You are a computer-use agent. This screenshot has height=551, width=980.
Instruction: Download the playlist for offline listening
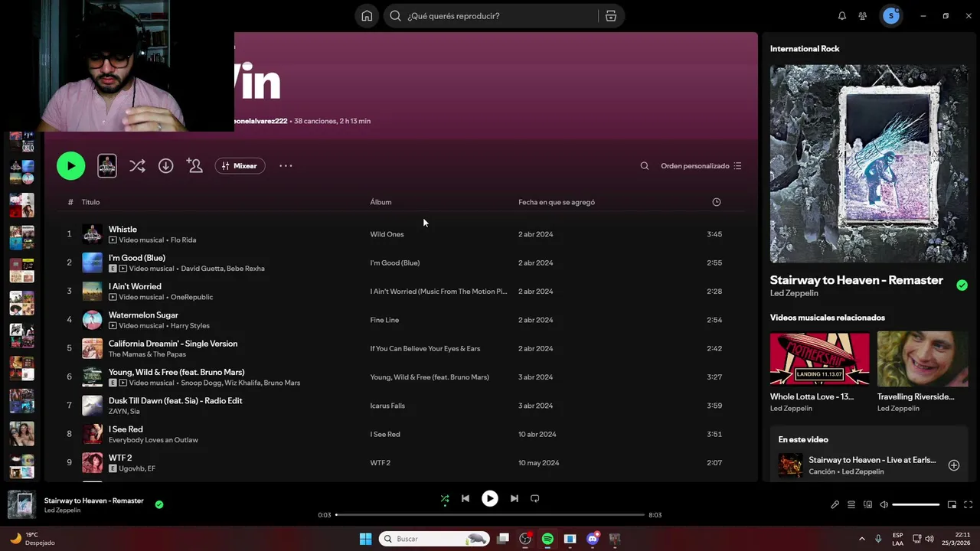166,166
